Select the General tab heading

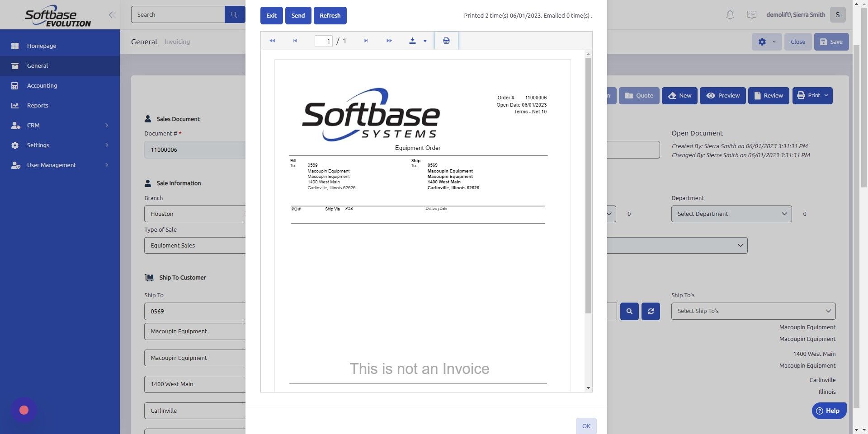[144, 42]
